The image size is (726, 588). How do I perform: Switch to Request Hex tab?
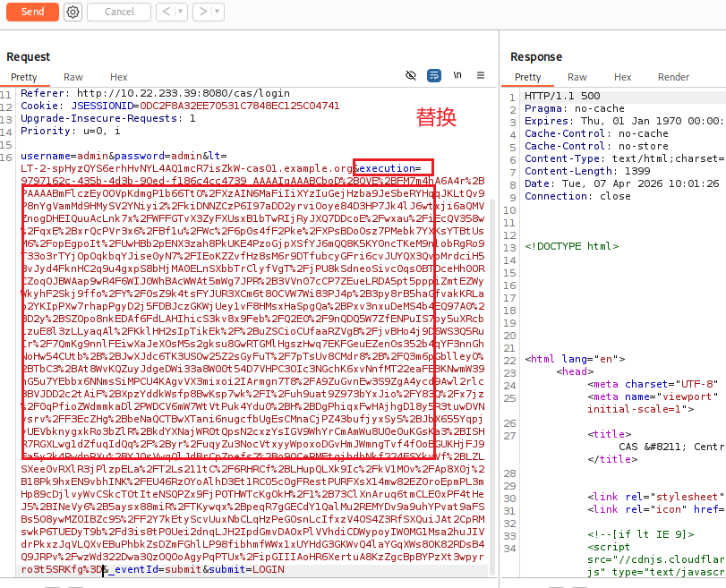coord(118,77)
